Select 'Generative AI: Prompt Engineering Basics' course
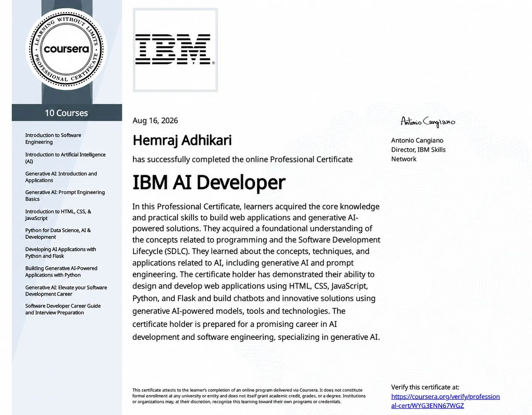This screenshot has width=532, height=415. click(x=65, y=196)
